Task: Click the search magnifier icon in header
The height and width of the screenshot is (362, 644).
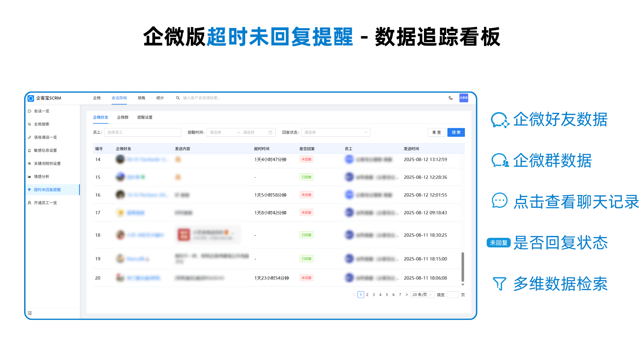Action: (x=178, y=98)
